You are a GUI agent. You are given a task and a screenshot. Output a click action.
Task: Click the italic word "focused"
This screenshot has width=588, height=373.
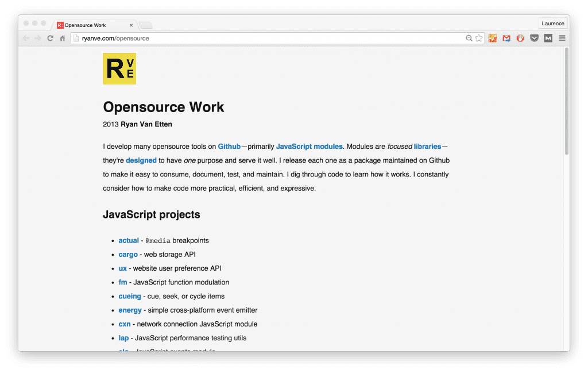(400, 147)
